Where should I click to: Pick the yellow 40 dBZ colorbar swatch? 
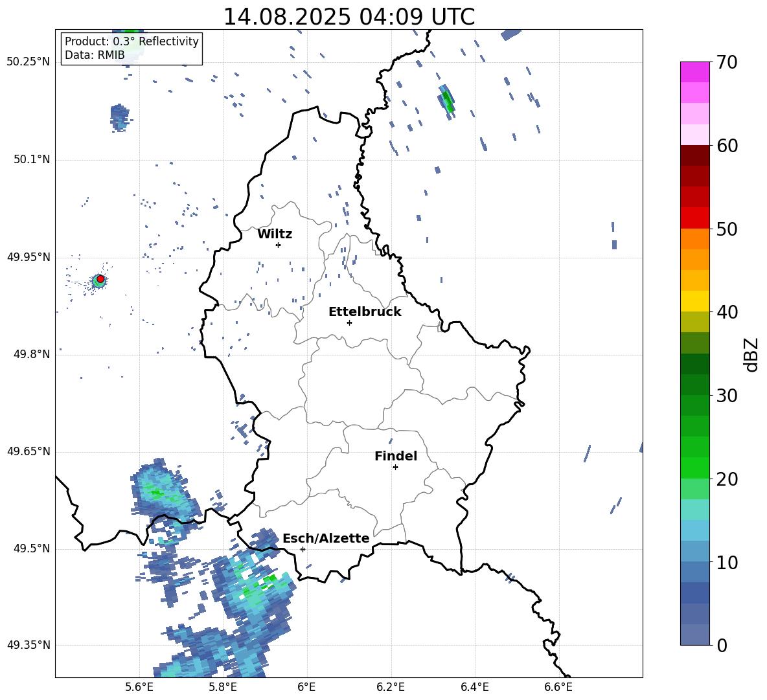tap(694, 301)
